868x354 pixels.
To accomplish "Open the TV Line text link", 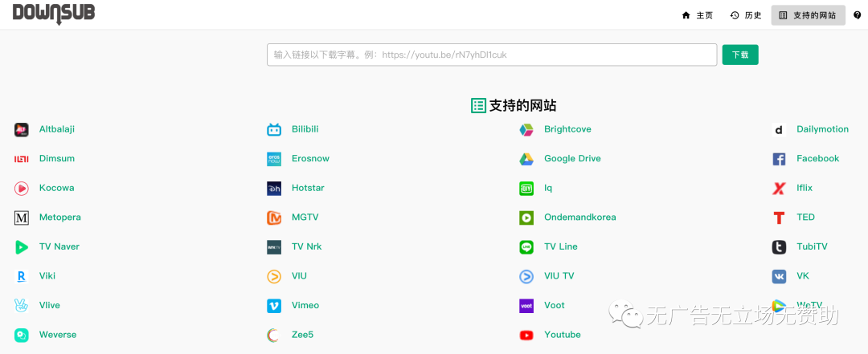I will (x=561, y=246).
